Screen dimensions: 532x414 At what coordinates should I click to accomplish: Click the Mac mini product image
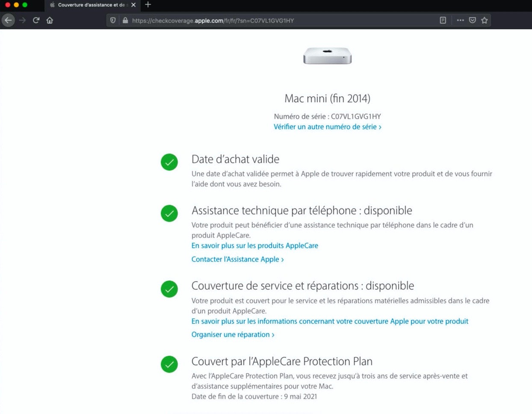coord(328,56)
